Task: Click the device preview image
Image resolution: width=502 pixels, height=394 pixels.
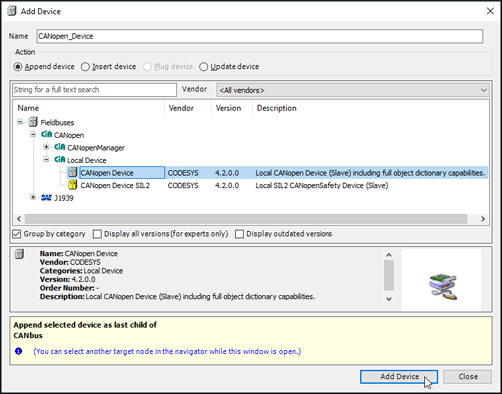Action: coord(443,287)
